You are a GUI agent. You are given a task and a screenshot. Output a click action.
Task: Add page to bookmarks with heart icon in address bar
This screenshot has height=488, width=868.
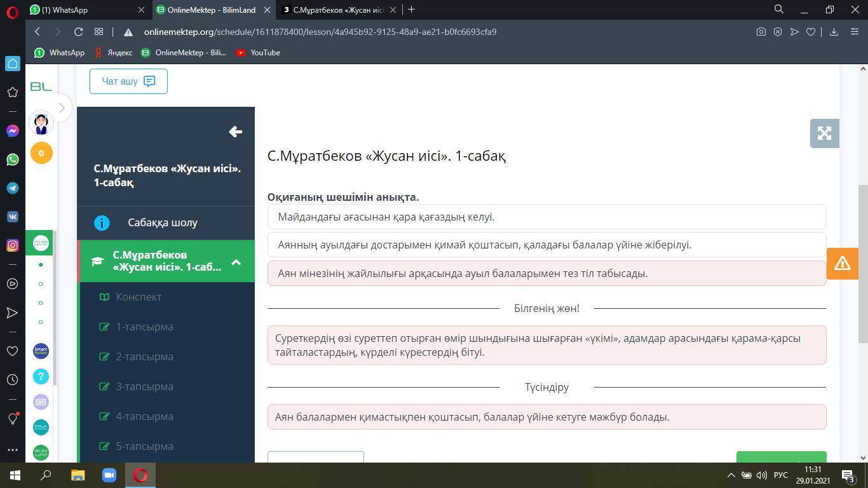810,32
